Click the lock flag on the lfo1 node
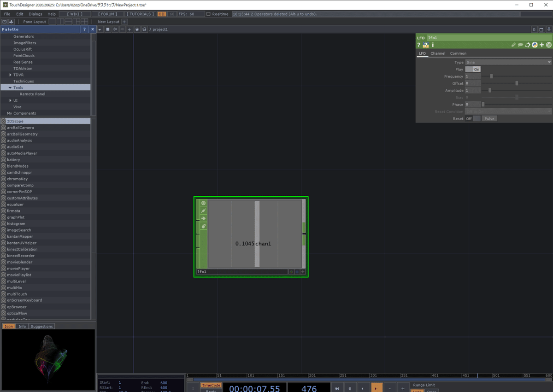This screenshot has height=392, width=553. [x=203, y=226]
